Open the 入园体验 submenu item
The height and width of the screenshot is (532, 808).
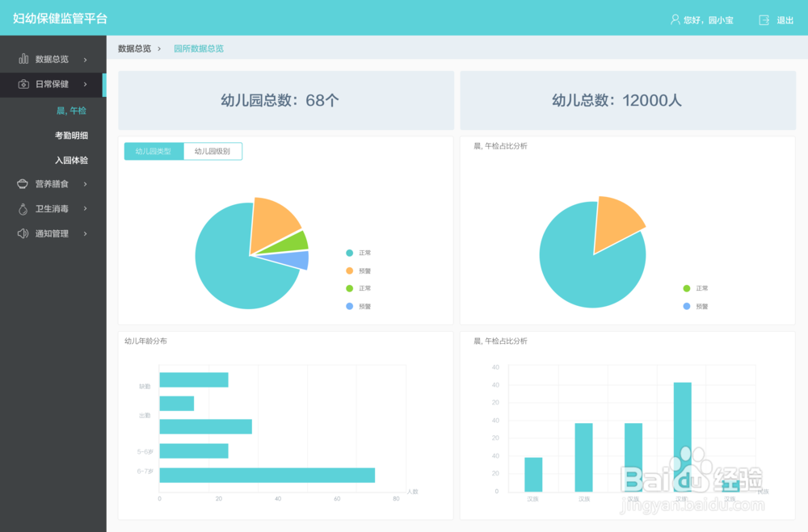(x=71, y=160)
